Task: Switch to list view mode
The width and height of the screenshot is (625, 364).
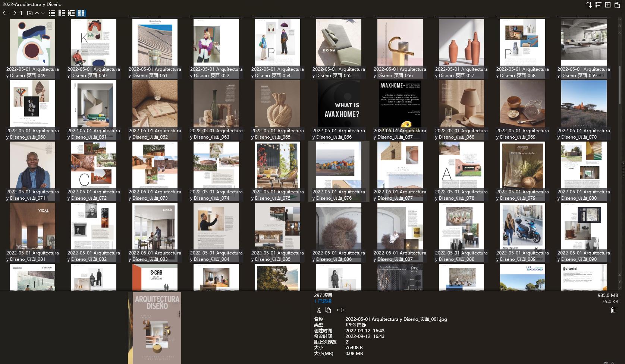Action: tap(52, 13)
